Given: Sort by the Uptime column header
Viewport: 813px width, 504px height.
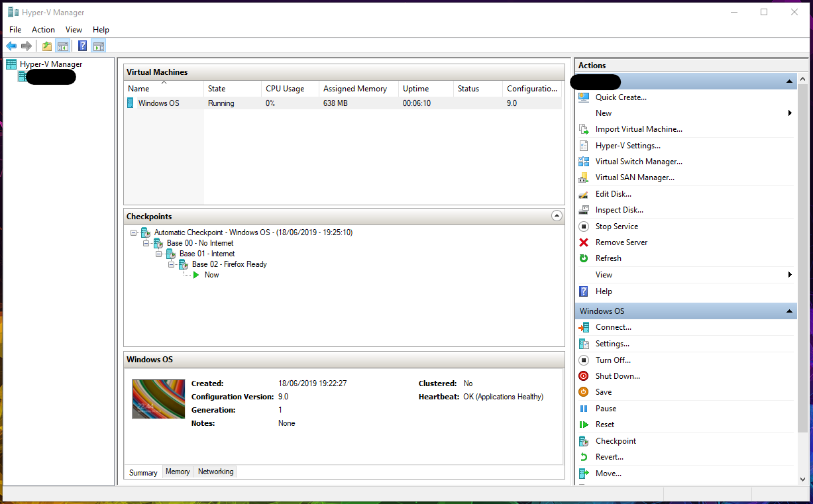Looking at the screenshot, I should [x=426, y=89].
